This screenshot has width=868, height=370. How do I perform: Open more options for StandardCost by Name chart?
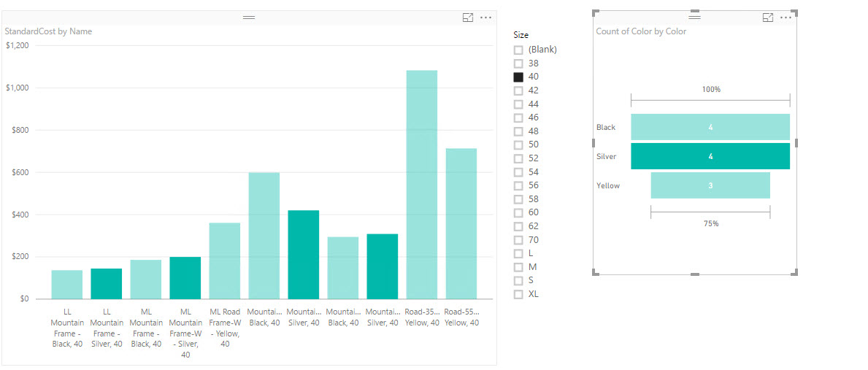(485, 18)
